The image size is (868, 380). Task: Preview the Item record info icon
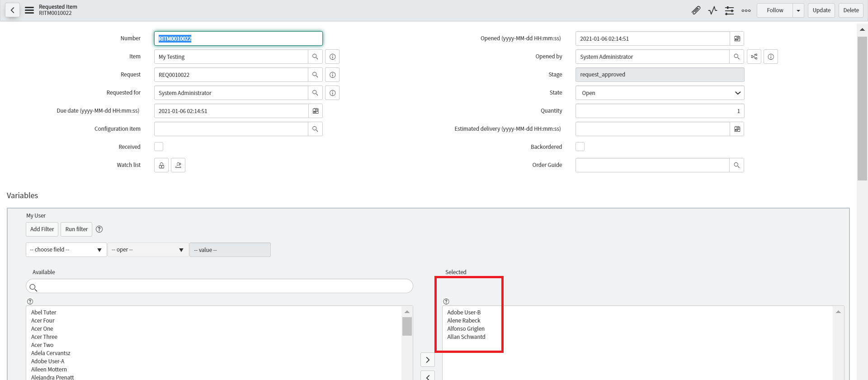pyautogui.click(x=332, y=57)
